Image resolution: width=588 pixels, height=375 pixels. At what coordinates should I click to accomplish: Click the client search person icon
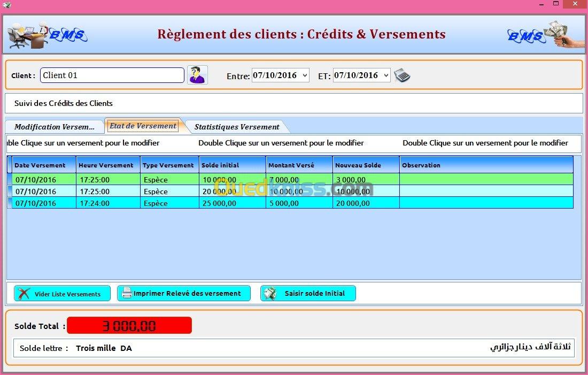tap(197, 75)
